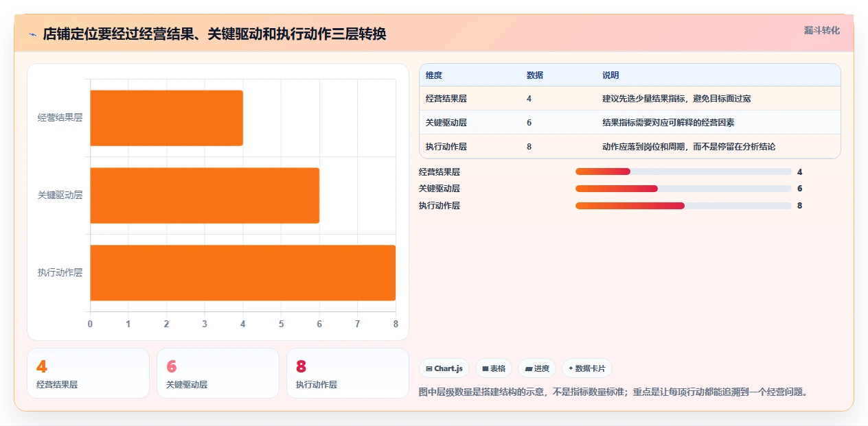Click the x-axis tick label 3
This screenshot has width=868, height=426.
[205, 324]
